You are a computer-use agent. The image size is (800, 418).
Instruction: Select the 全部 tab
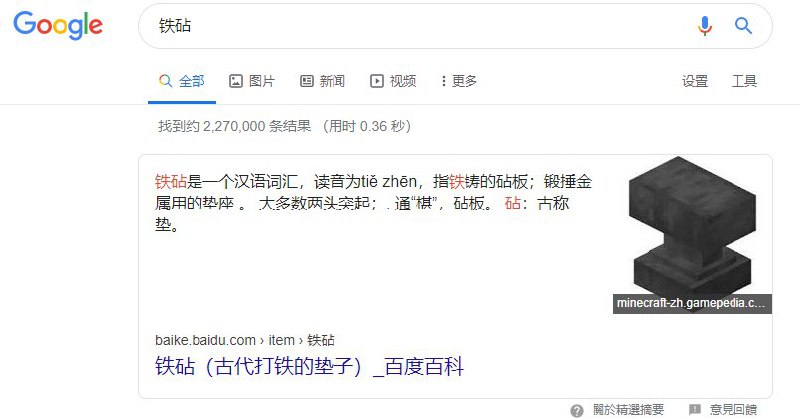click(182, 81)
